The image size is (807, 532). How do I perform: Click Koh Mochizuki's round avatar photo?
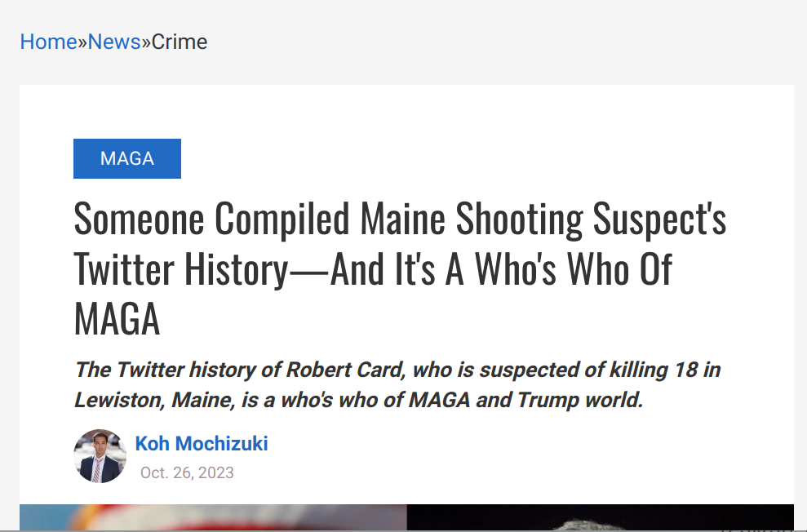coord(100,456)
